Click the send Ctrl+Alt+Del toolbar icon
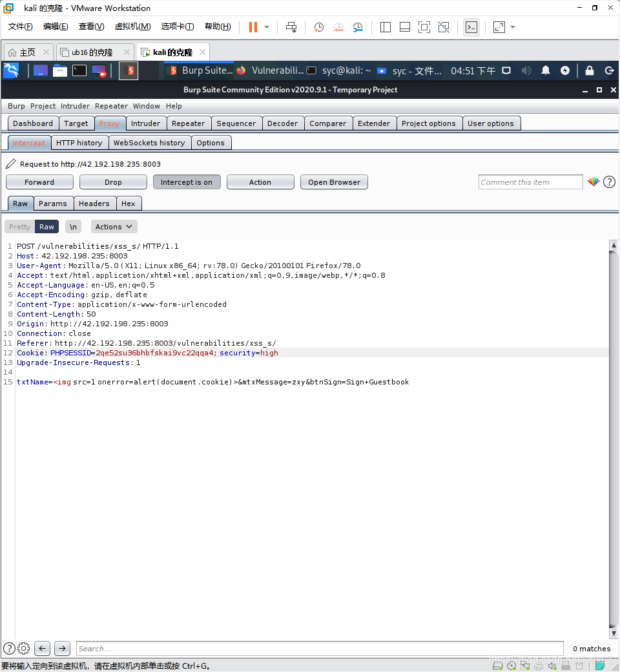The width and height of the screenshot is (620, 672). (291, 27)
